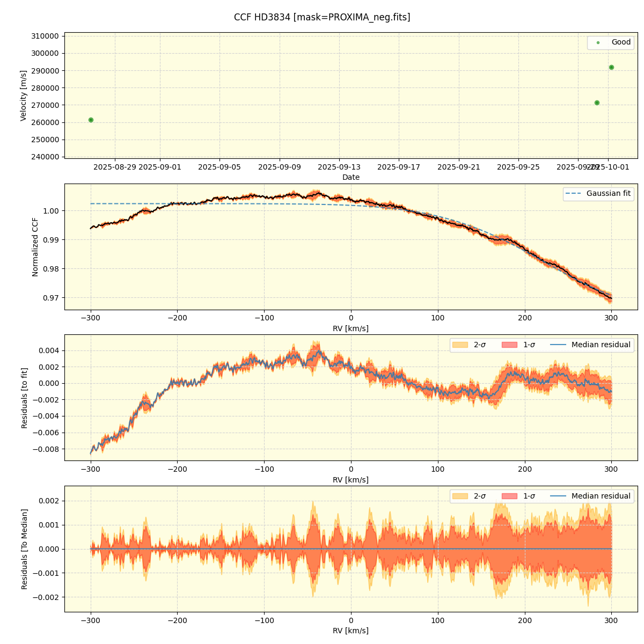Viewport: 644px width, 644px height.
Task: Click the dashed Gaussian fit legend line
Action: tap(573, 194)
